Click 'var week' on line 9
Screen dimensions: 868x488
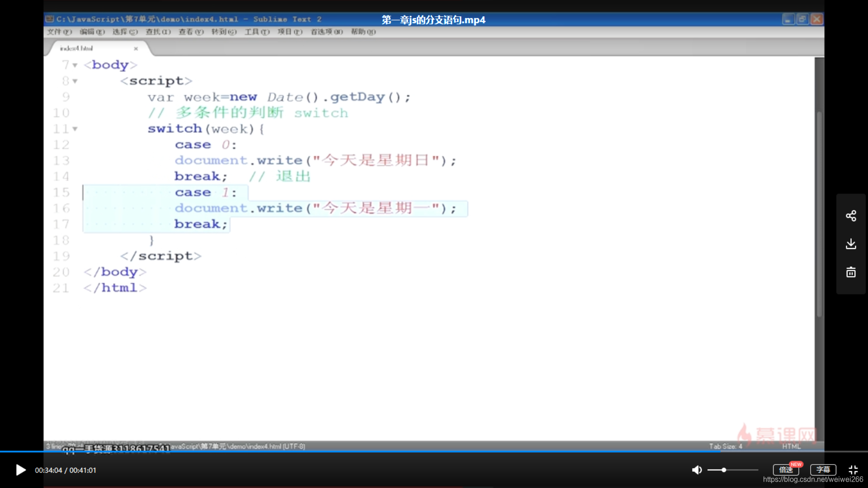click(184, 97)
